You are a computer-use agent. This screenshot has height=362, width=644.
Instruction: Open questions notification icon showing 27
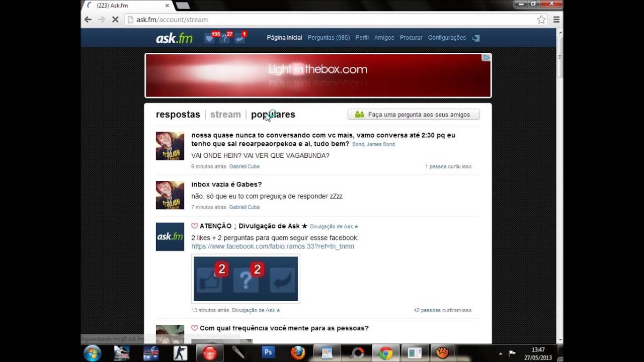(224, 38)
